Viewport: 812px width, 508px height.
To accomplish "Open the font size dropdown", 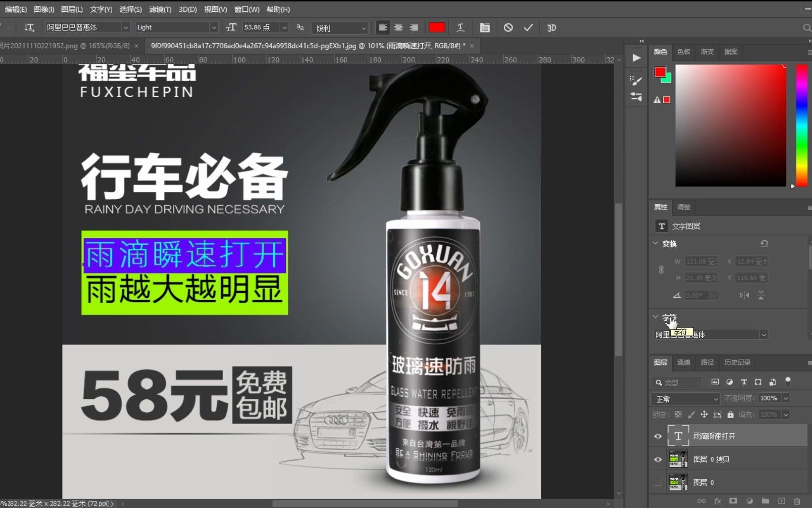I will point(284,27).
